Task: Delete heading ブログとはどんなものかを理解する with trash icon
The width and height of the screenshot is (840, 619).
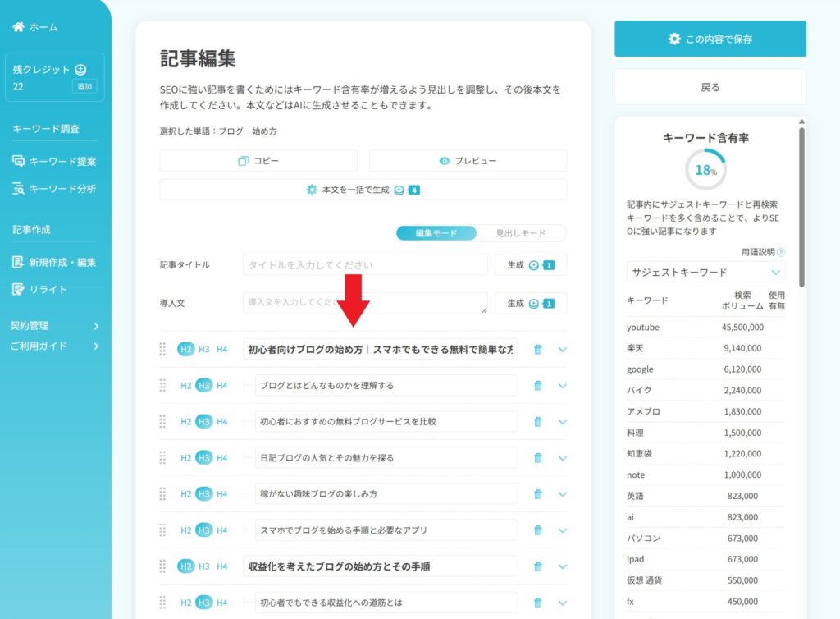Action: 537,385
